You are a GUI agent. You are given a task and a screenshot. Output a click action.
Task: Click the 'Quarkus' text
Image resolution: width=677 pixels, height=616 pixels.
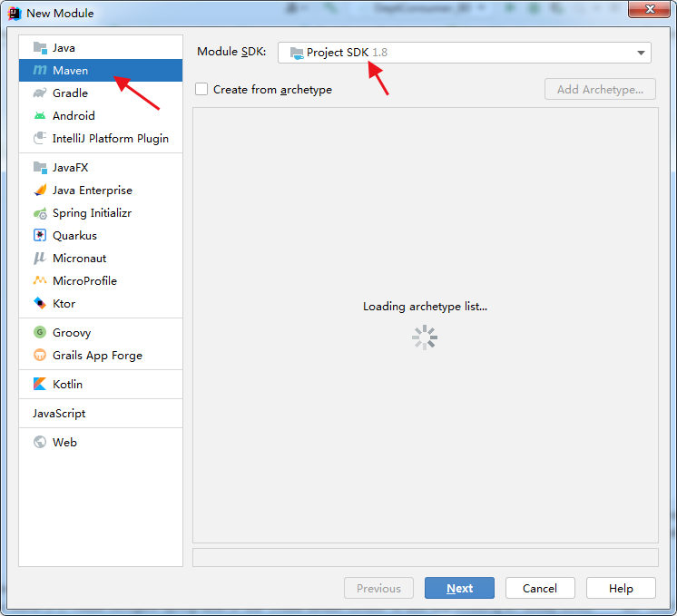74,236
